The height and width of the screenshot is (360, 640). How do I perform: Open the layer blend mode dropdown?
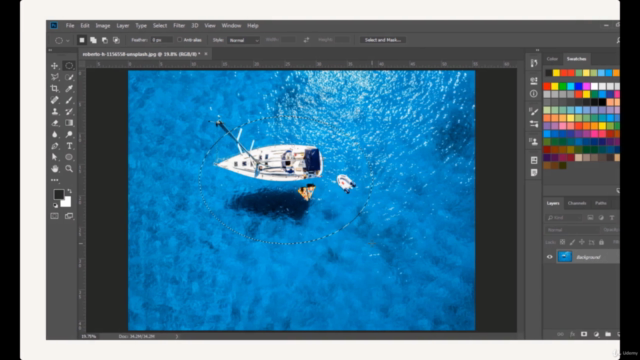tap(572, 230)
